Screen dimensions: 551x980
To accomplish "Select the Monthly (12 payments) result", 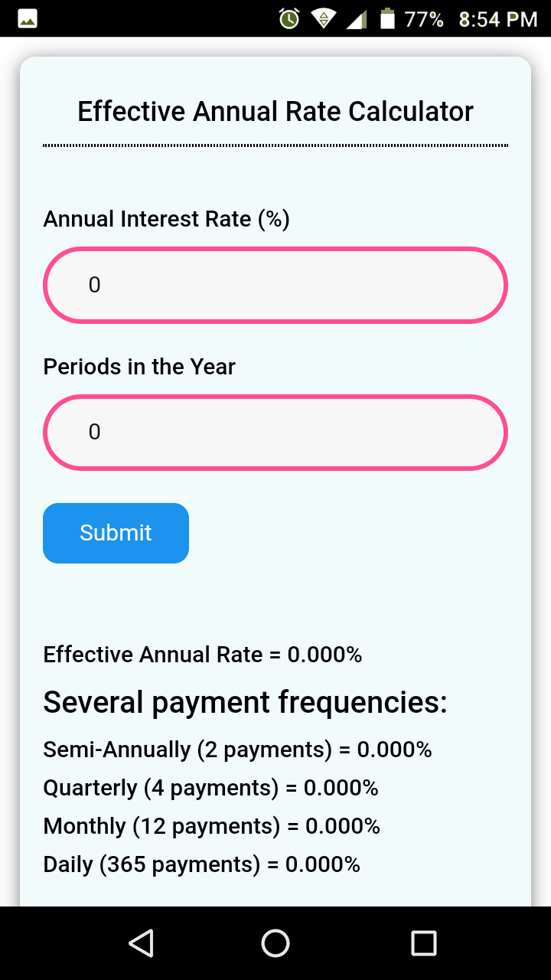I will (x=211, y=826).
